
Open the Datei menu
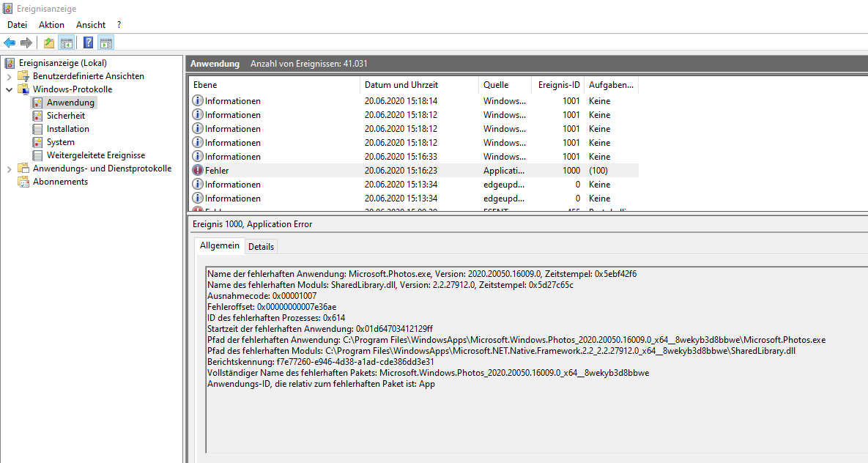click(x=17, y=25)
